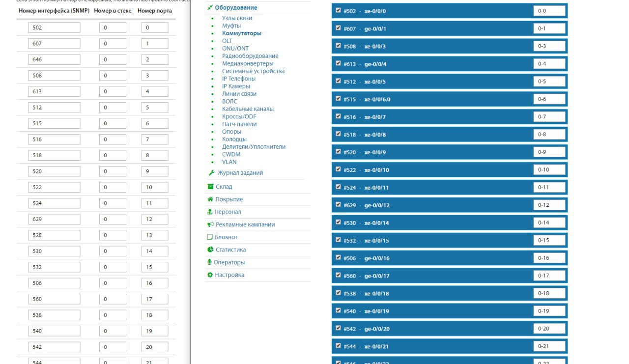Open Системные устройства link

click(253, 71)
